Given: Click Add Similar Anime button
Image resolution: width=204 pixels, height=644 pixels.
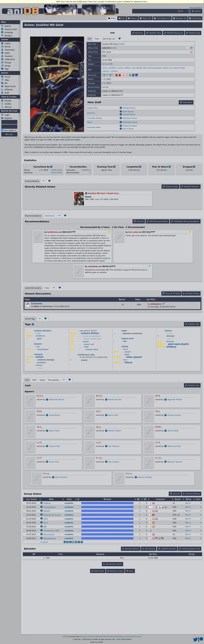Looking at the screenshot, I should tap(112, 564).
